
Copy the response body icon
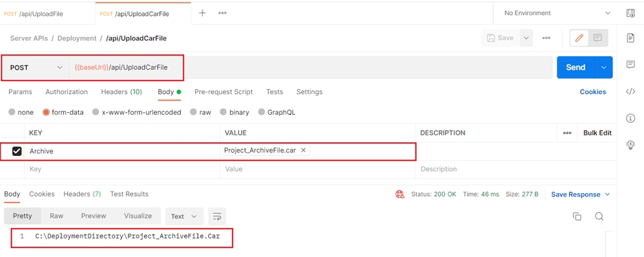(577, 216)
